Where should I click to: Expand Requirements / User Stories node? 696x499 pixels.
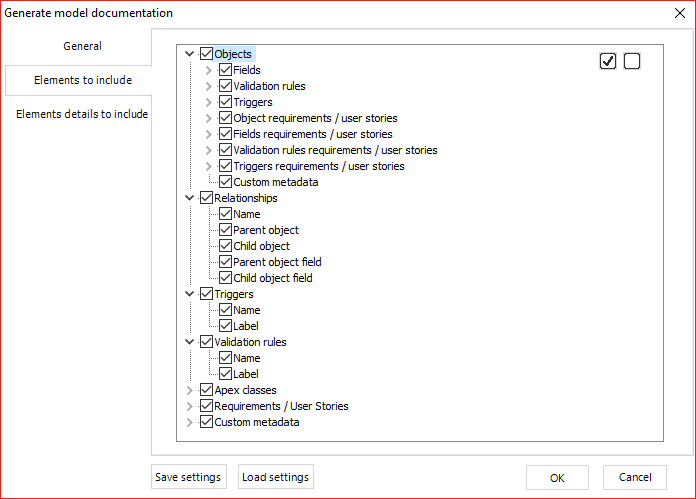click(190, 406)
